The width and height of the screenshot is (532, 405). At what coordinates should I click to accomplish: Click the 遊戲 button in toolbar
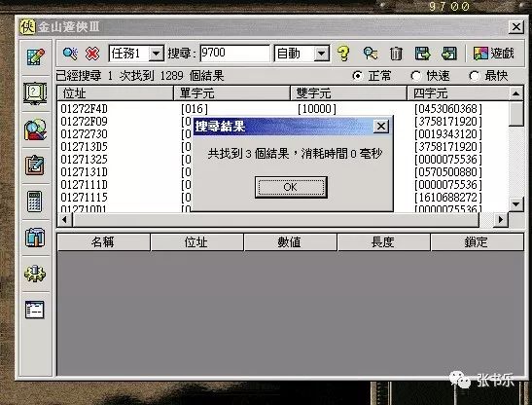pos(494,54)
